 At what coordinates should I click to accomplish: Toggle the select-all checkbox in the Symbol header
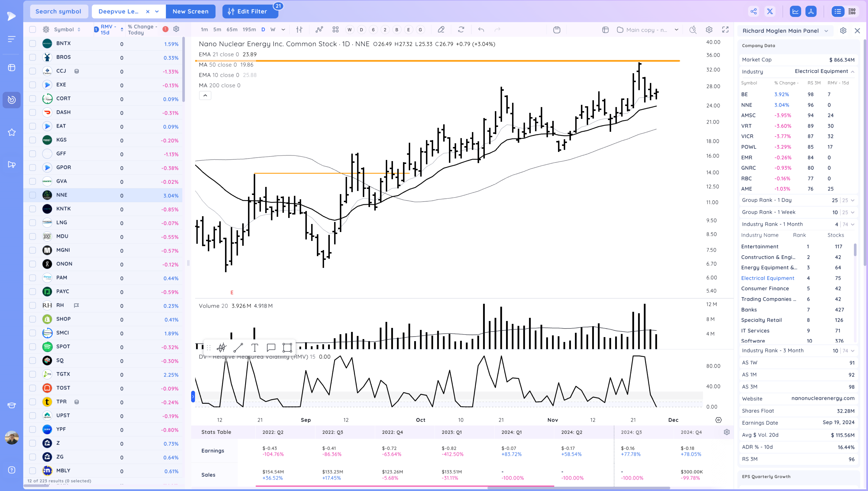pos(32,29)
